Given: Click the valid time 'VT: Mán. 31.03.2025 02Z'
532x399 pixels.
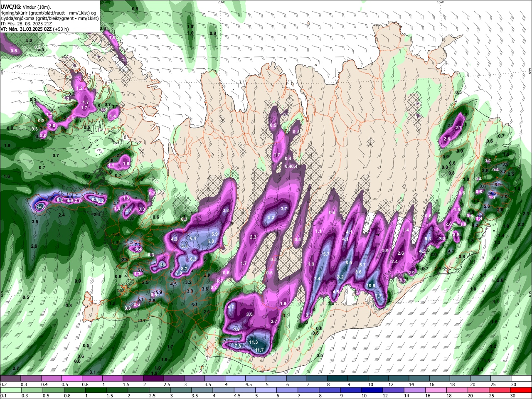Looking at the screenshot, I should coord(26,29).
